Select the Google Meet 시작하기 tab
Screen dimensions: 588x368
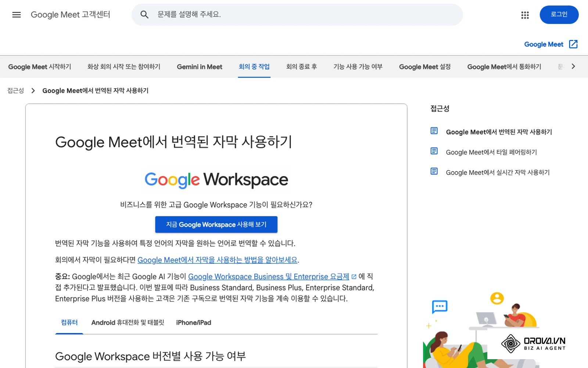[x=40, y=67]
